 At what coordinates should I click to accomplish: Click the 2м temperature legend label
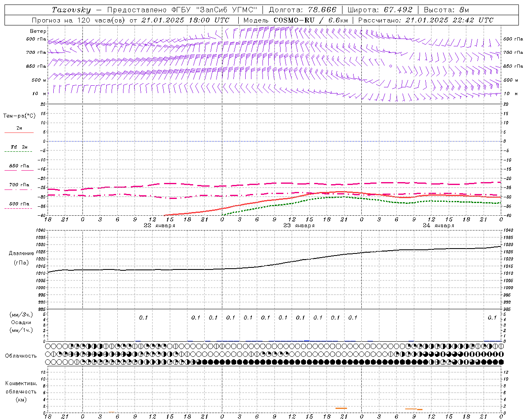click(x=19, y=128)
